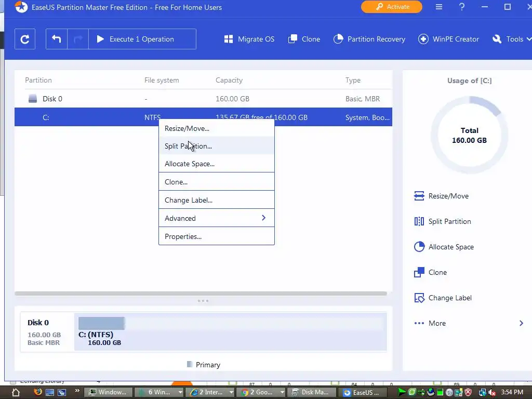The height and width of the screenshot is (399, 532).
Task: Select C: (NTFS) block in disk map
Action: click(230, 331)
